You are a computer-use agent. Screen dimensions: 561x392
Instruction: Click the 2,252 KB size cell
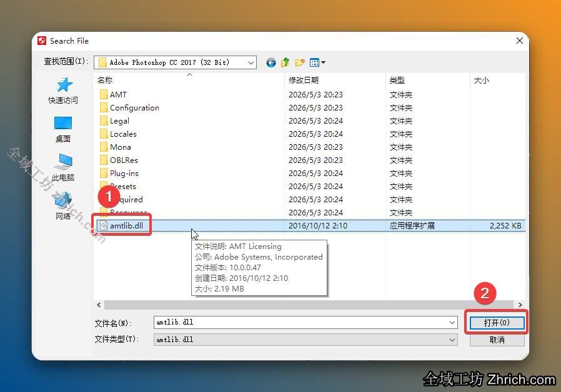coord(505,226)
